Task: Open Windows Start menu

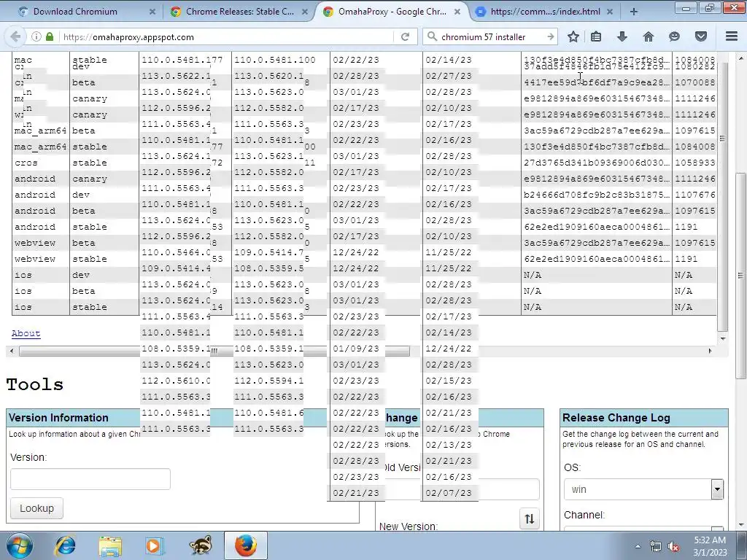Action: [x=20, y=545]
